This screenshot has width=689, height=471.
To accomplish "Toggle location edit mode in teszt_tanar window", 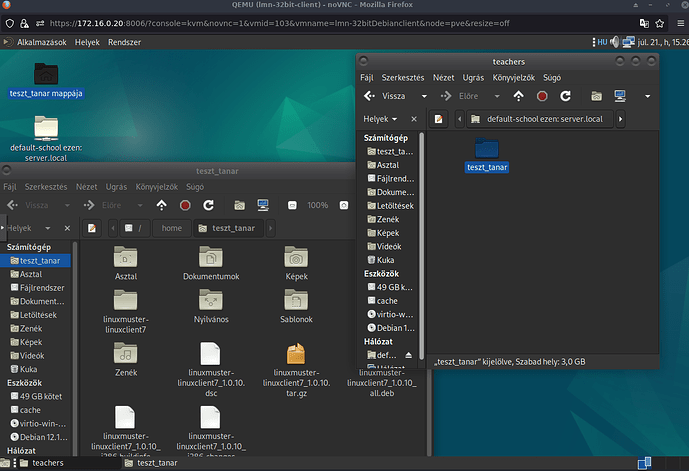I will point(92,228).
